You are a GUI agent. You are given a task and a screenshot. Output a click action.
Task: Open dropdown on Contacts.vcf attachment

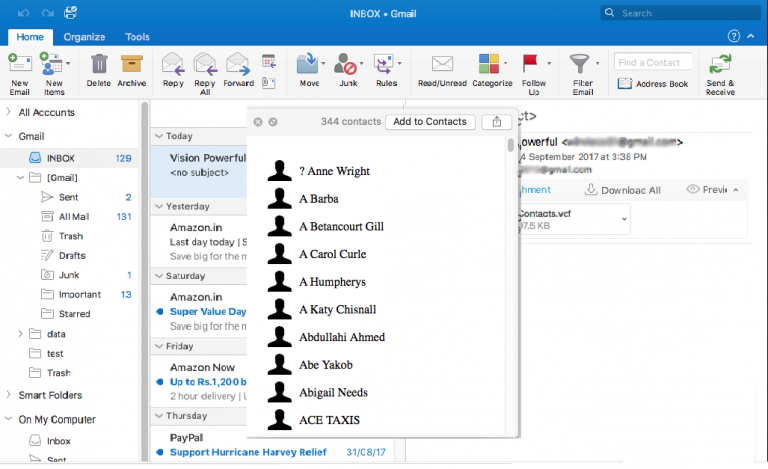point(624,218)
